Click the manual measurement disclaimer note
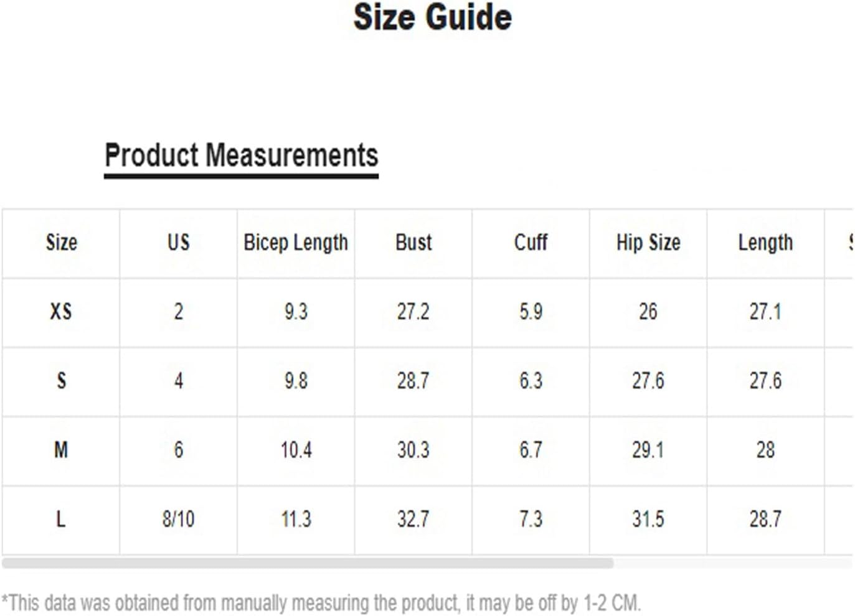This screenshot has height=616, width=855. tap(321, 603)
